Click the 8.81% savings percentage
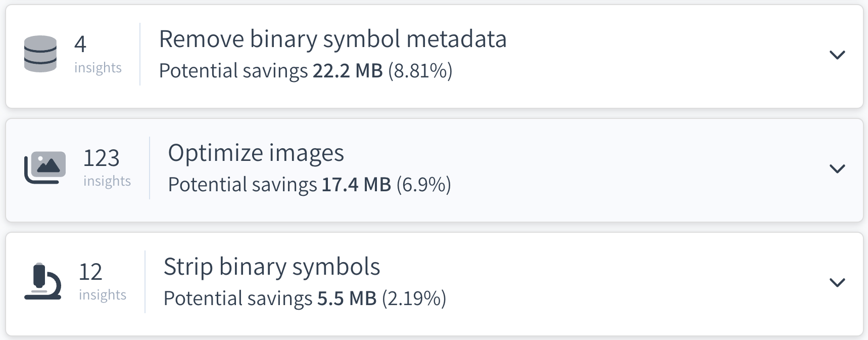 420,71
